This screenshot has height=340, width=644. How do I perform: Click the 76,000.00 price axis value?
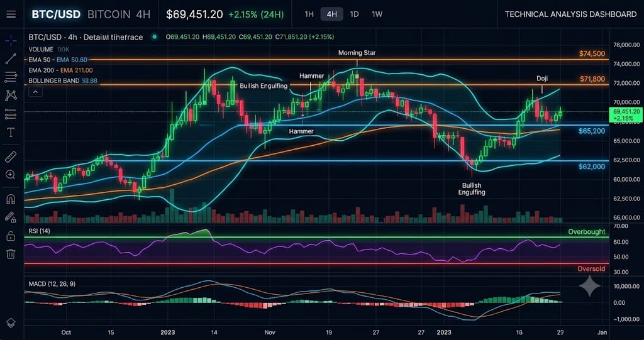tap(626, 45)
